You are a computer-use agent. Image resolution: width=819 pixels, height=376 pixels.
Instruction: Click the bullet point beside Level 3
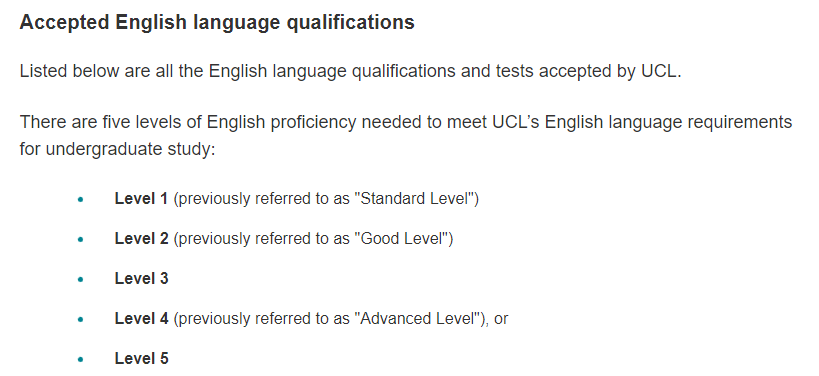(x=80, y=279)
